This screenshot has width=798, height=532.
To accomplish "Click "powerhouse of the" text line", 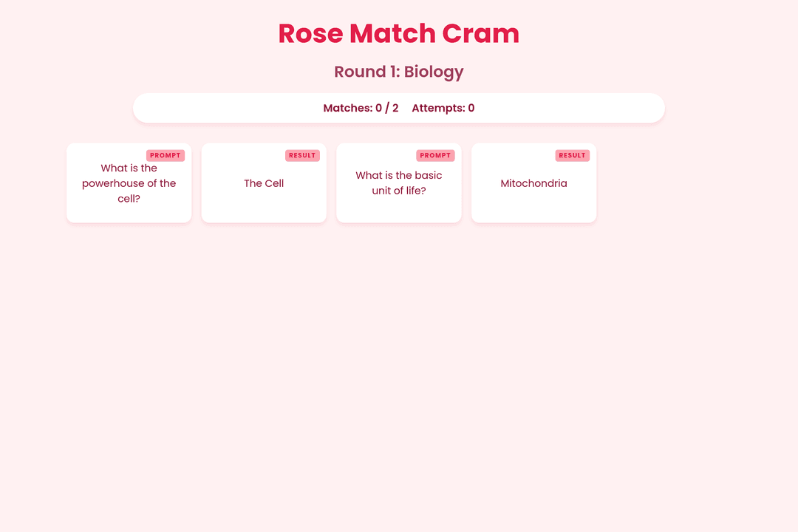I will tap(129, 183).
